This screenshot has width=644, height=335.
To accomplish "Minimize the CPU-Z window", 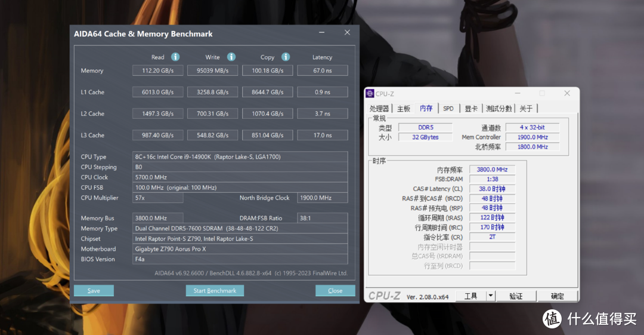I will pyautogui.click(x=518, y=93).
